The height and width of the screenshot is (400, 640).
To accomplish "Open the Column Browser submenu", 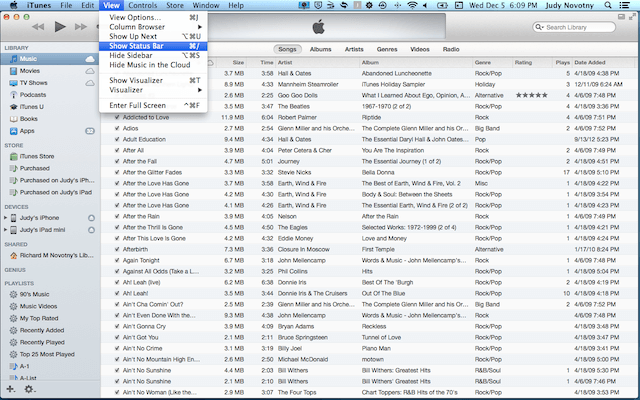I will [x=153, y=27].
